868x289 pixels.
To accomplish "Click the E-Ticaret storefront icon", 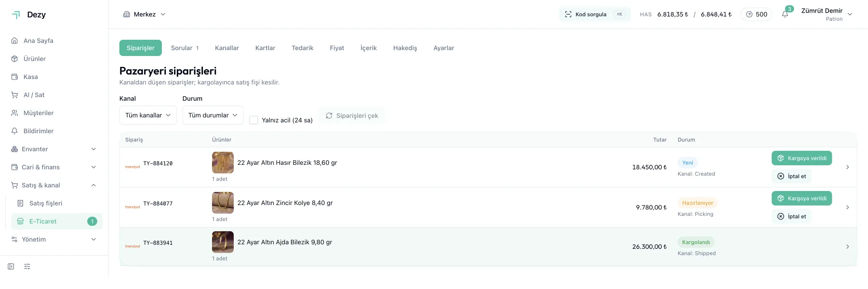I will (20, 221).
